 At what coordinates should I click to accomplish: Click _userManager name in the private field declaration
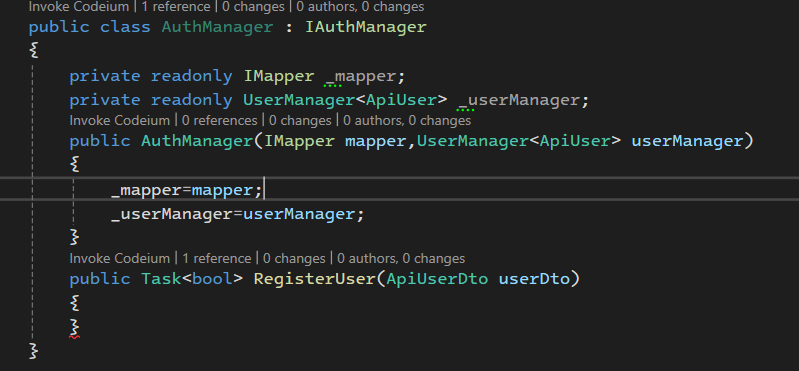coord(518,100)
